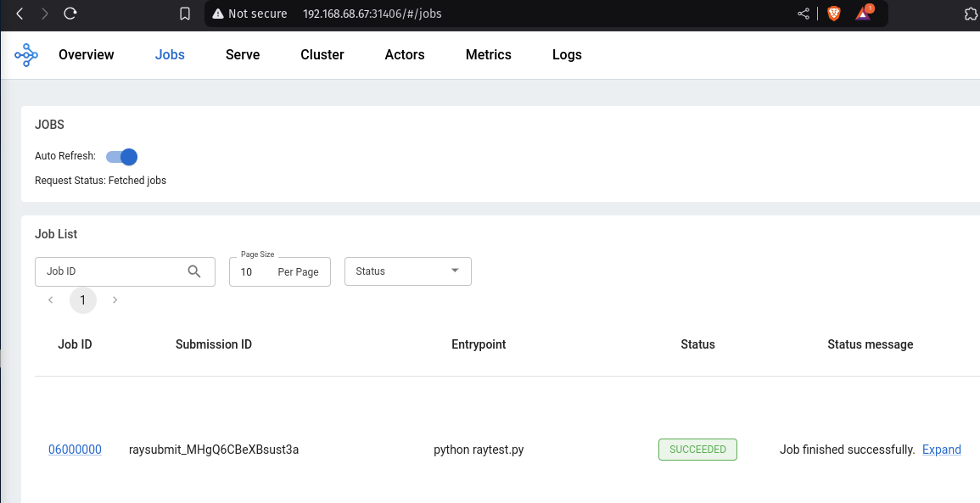This screenshot has width=980, height=503.
Task: Switch to the Cluster tab
Action: pyautogui.click(x=322, y=55)
